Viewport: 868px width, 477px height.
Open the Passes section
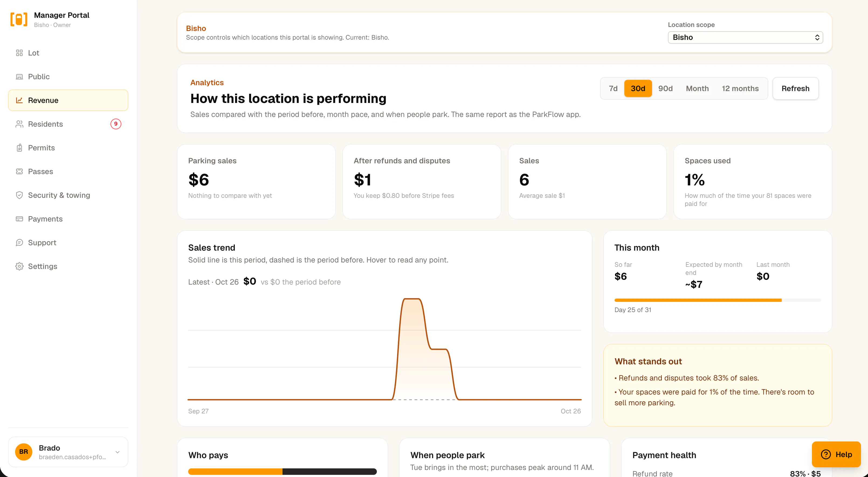[68, 171]
